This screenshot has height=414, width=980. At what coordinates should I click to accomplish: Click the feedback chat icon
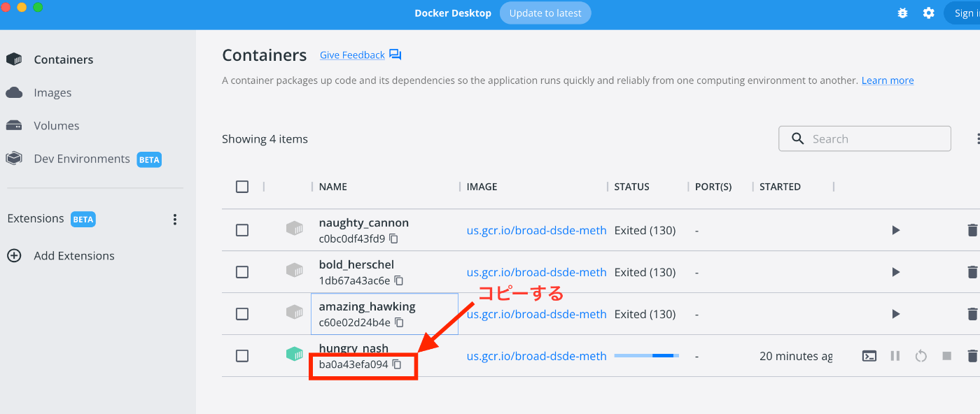(395, 55)
